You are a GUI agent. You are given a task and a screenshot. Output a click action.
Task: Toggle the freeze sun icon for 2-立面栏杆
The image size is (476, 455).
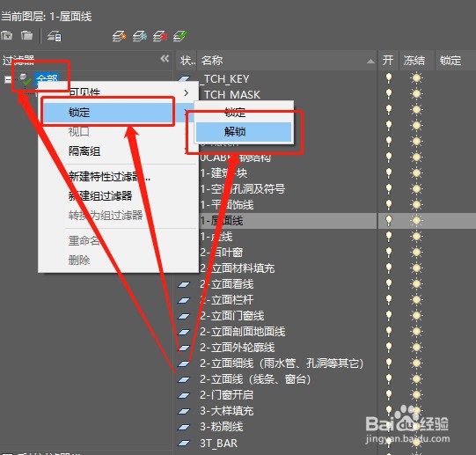416,299
